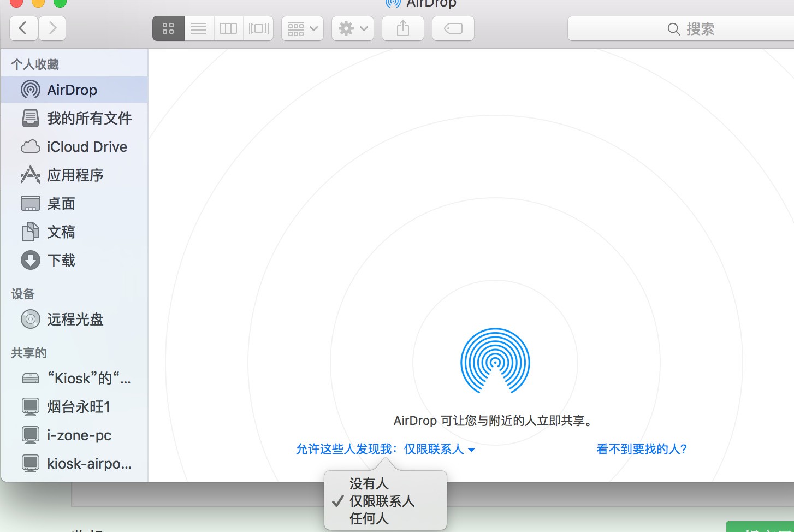Open the tag editing button

click(453, 28)
